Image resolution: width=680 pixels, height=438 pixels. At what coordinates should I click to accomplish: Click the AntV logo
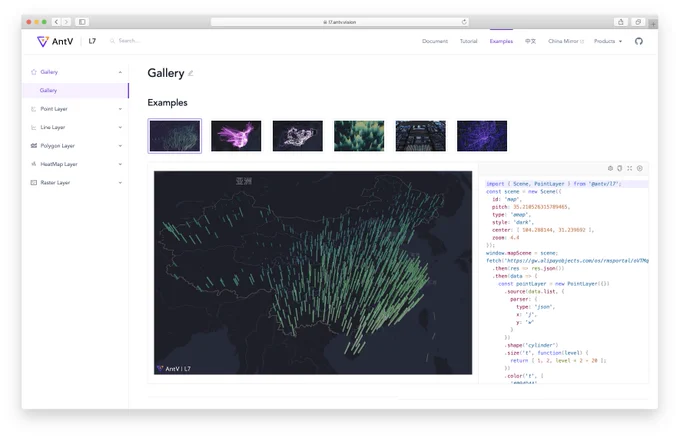[55, 41]
